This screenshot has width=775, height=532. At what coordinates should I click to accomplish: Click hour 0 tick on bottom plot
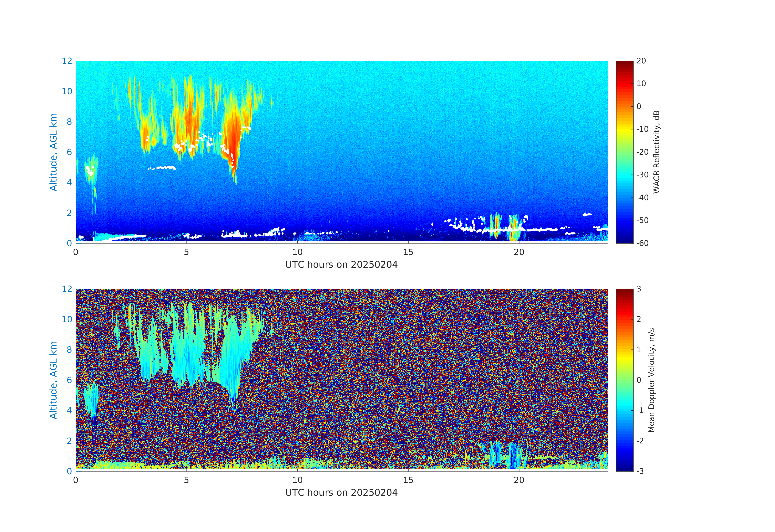click(x=76, y=480)
